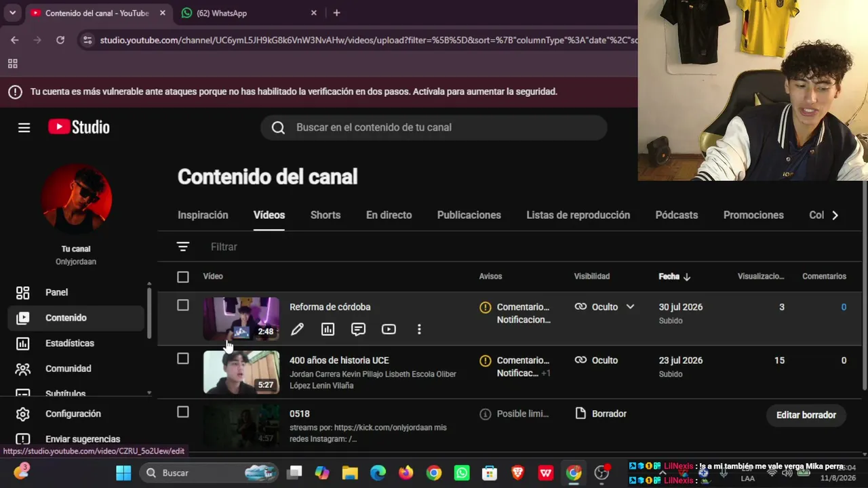Click Enviar sugerencias in the sidebar
Viewport: 868px width, 488px height.
76,439
